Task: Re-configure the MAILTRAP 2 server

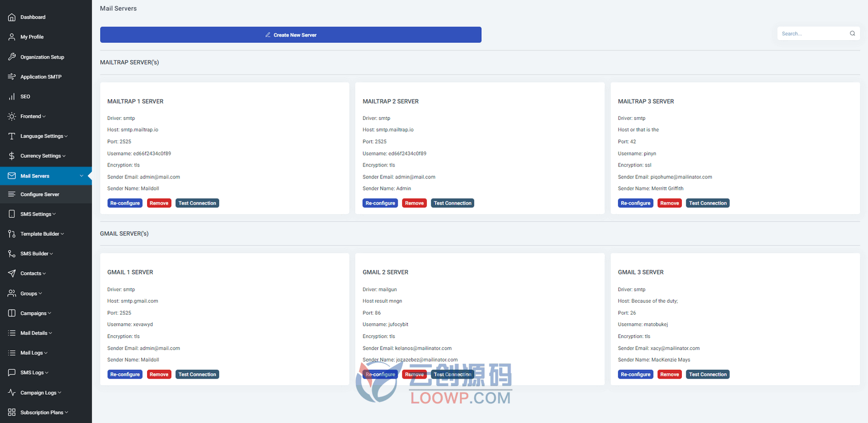Action: click(380, 203)
